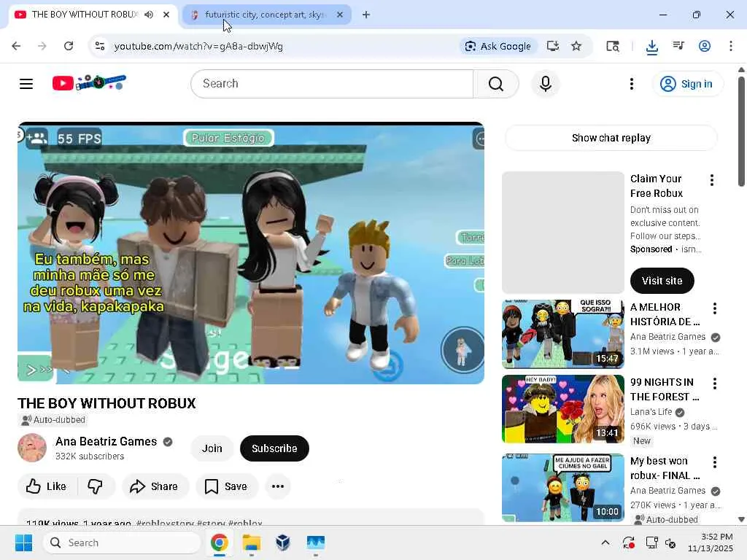This screenshot has width=747, height=560.
Task: Open Chrome profile icon
Action: [x=705, y=46]
